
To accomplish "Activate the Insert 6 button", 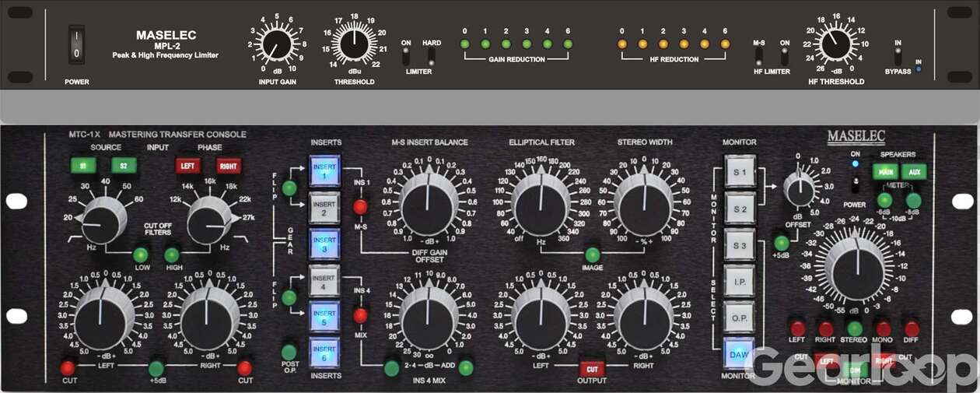I will pyautogui.click(x=324, y=351).
